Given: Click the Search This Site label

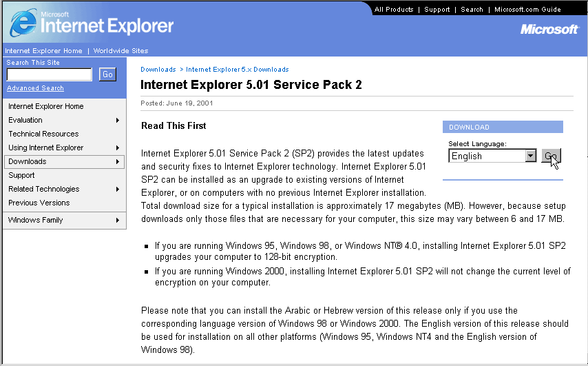Looking at the screenshot, I should [x=33, y=62].
